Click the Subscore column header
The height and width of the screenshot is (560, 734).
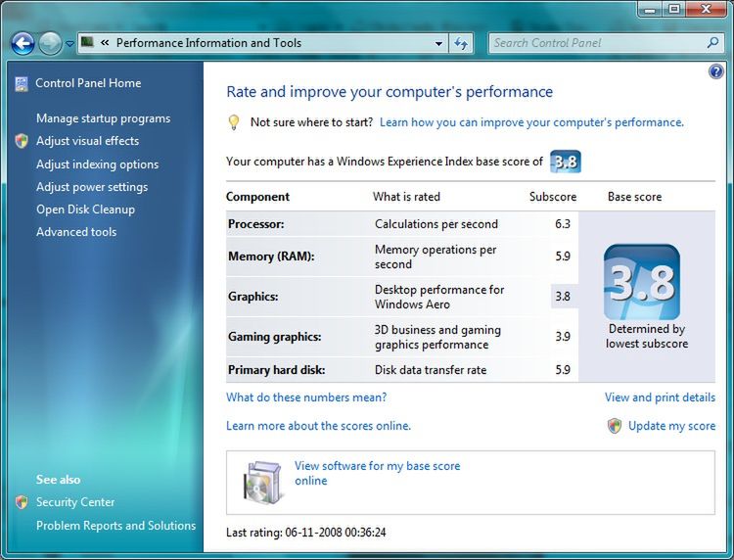click(553, 197)
